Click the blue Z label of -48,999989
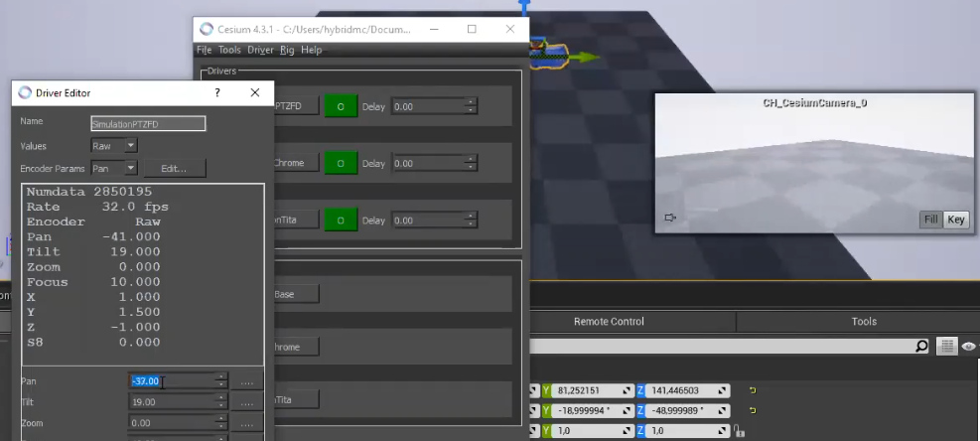The image size is (980, 441). 640,411
